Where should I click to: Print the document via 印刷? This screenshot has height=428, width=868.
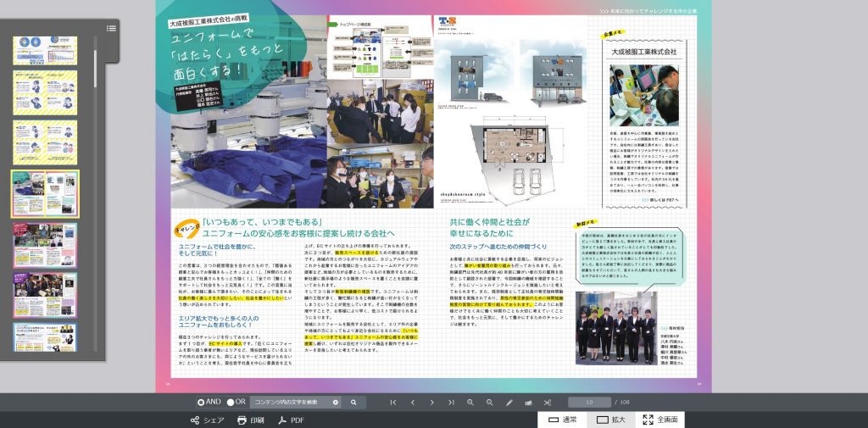click(250, 420)
